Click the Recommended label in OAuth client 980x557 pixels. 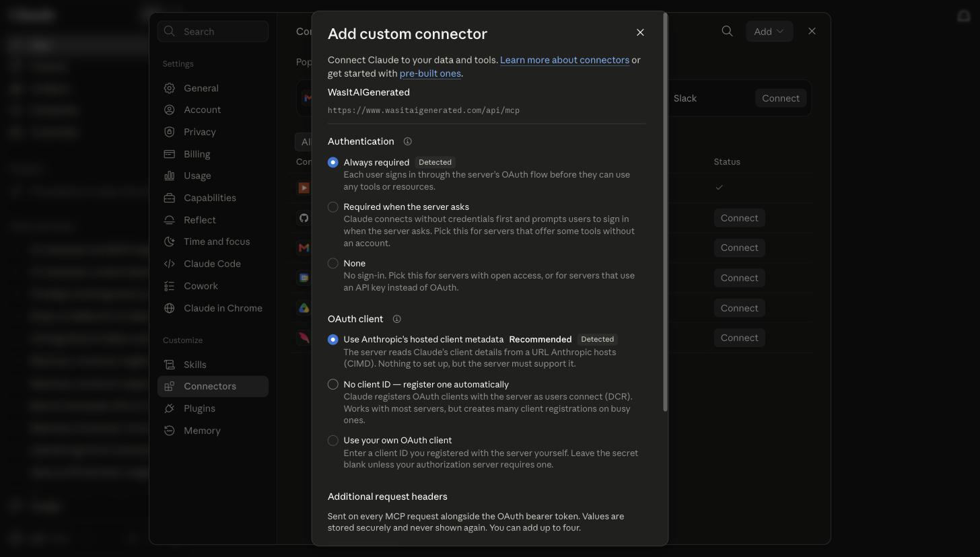click(x=540, y=340)
